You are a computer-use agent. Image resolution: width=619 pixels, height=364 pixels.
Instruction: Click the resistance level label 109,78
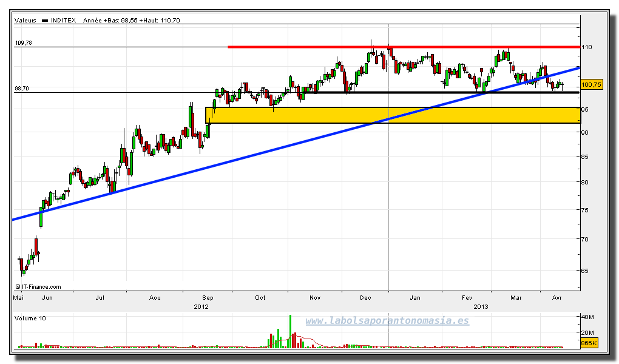point(23,43)
